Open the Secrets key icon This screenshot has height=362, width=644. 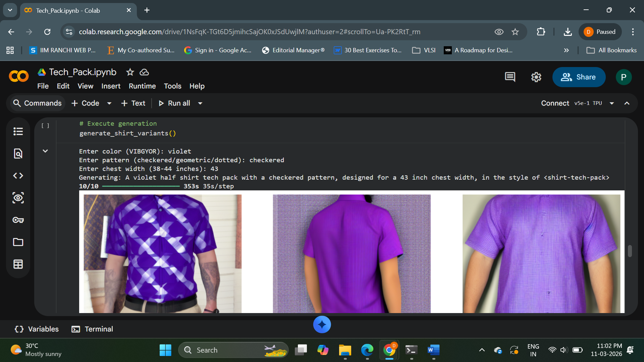18,220
